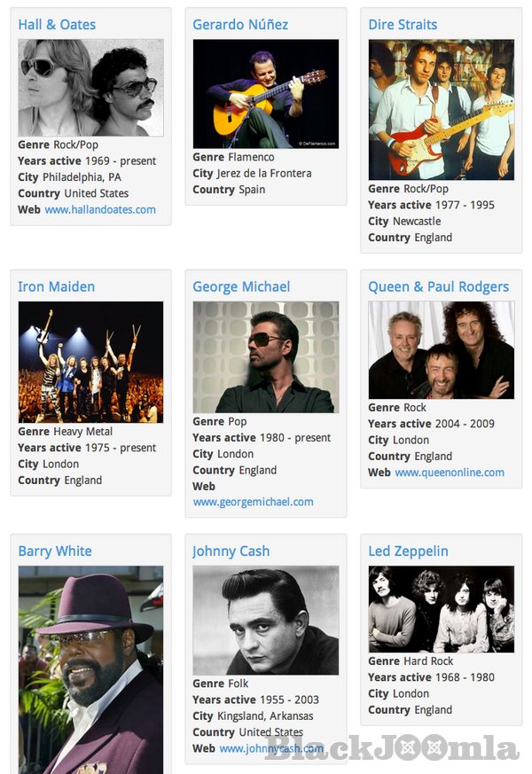Open the Queen & Paul Rodgers photo
The width and height of the screenshot is (532, 774).
tap(442, 350)
